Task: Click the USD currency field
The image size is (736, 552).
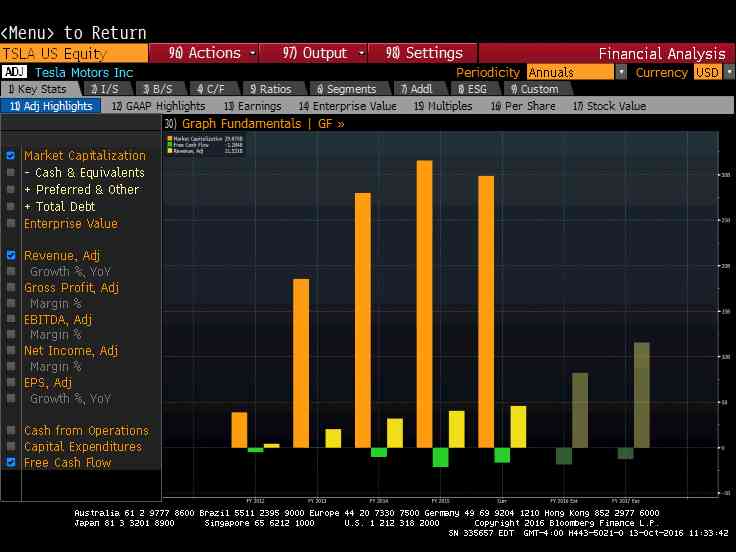Action: click(x=708, y=72)
